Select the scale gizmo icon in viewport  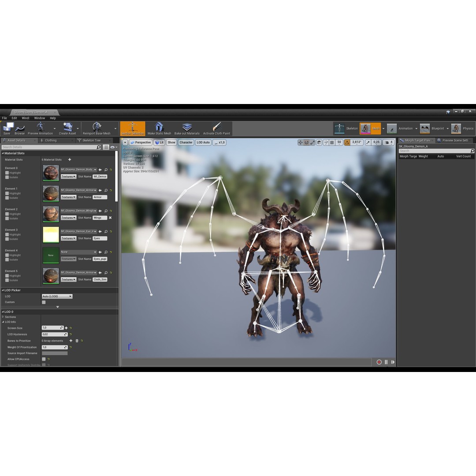point(312,142)
